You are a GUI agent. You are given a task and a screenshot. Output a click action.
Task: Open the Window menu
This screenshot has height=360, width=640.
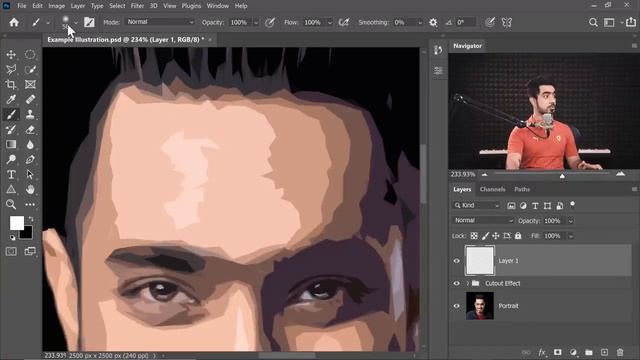click(218, 6)
